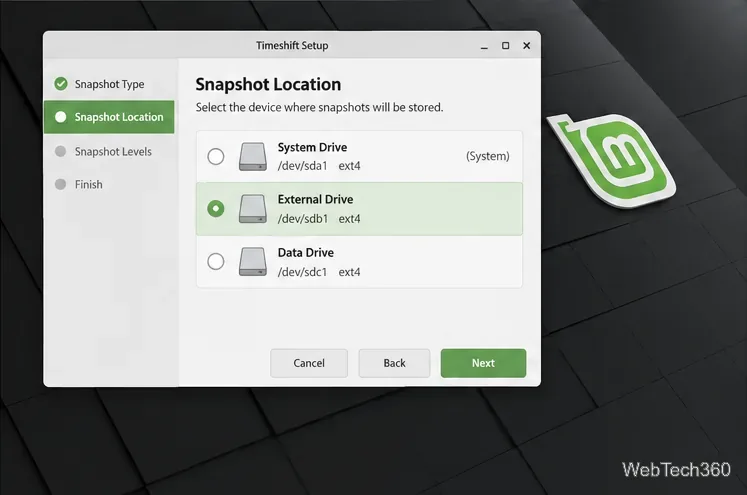The height and width of the screenshot is (495, 747).
Task: Choose the /dev/sdc1 ext4 device row
Action: click(359, 262)
